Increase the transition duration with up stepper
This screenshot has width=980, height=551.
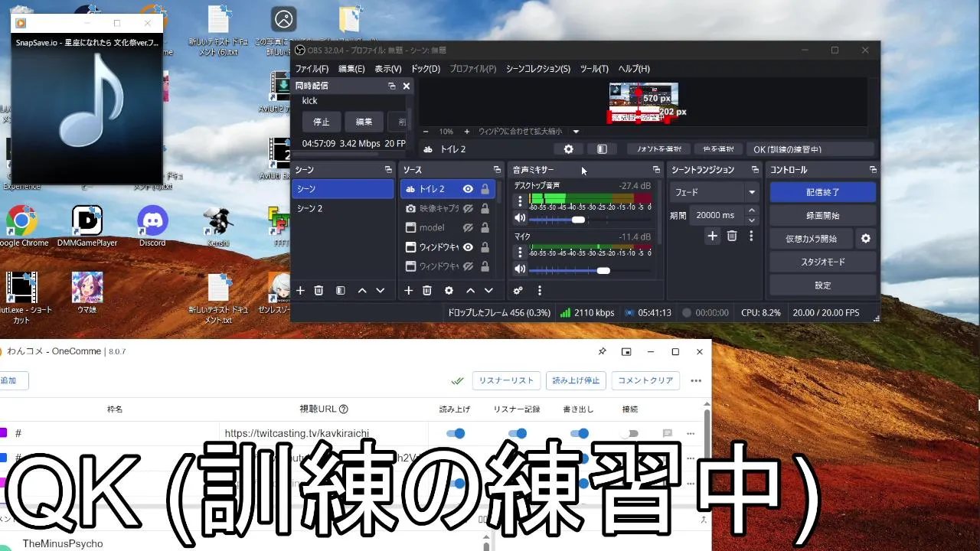(752, 210)
